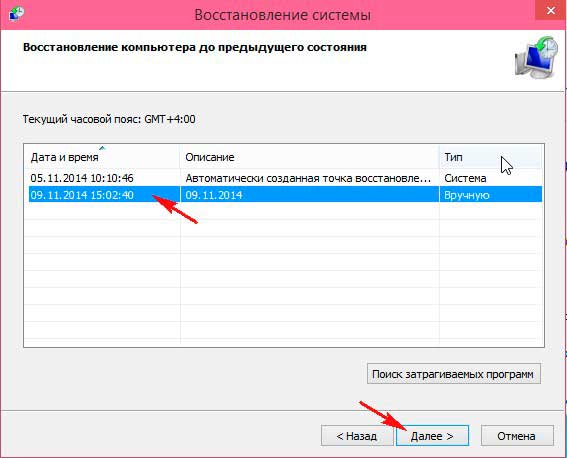Cancel with the Отмена button
This screenshot has height=458, width=567.
(517, 436)
